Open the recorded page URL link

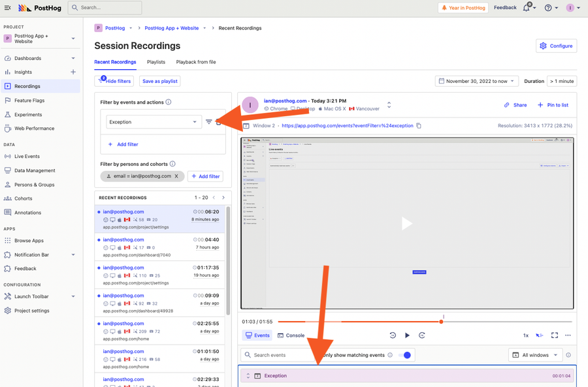coord(348,125)
